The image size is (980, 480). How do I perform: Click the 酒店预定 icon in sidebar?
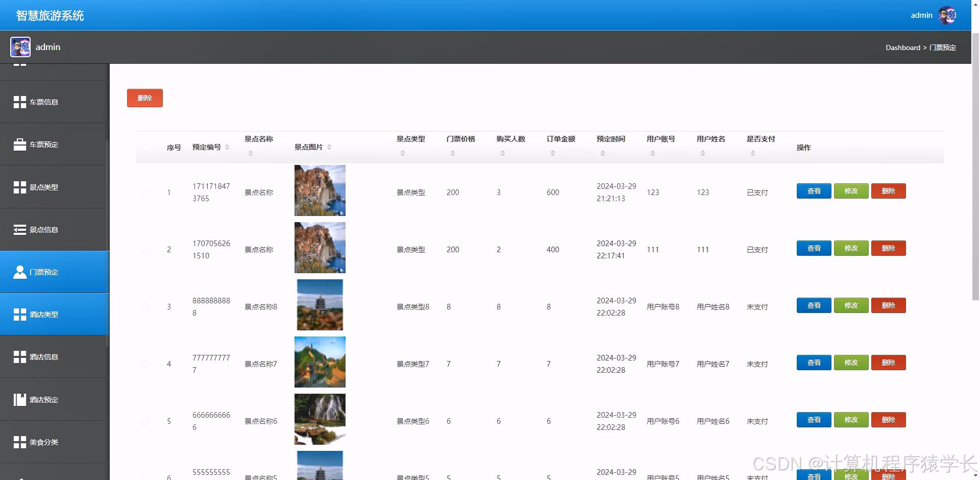pyautogui.click(x=20, y=400)
